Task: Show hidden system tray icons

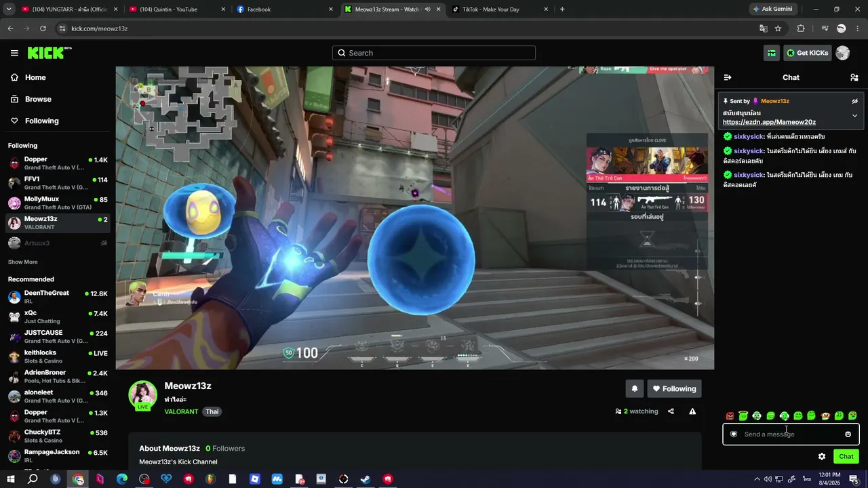Action: [x=757, y=479]
